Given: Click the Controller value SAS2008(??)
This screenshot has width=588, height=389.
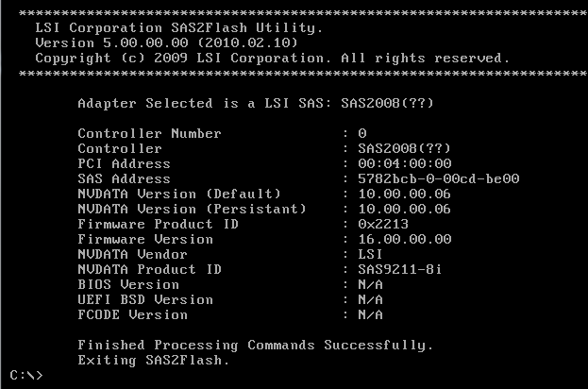Looking at the screenshot, I should (404, 148).
